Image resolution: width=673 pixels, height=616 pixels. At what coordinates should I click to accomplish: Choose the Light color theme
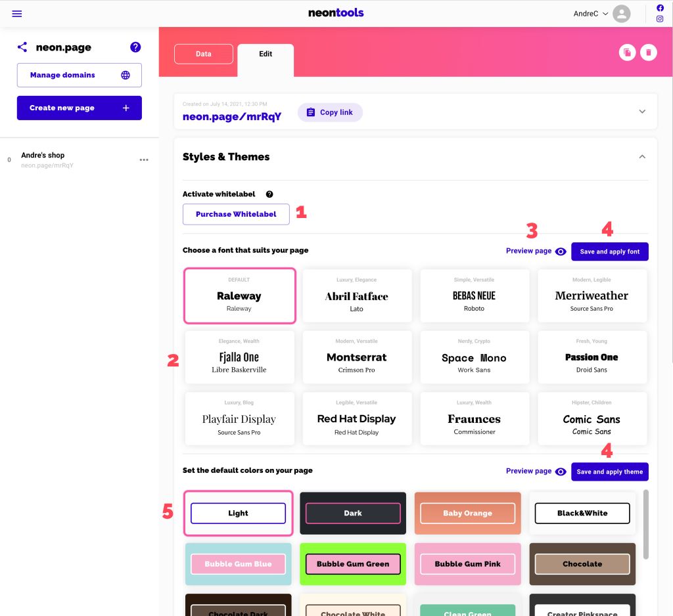click(238, 513)
